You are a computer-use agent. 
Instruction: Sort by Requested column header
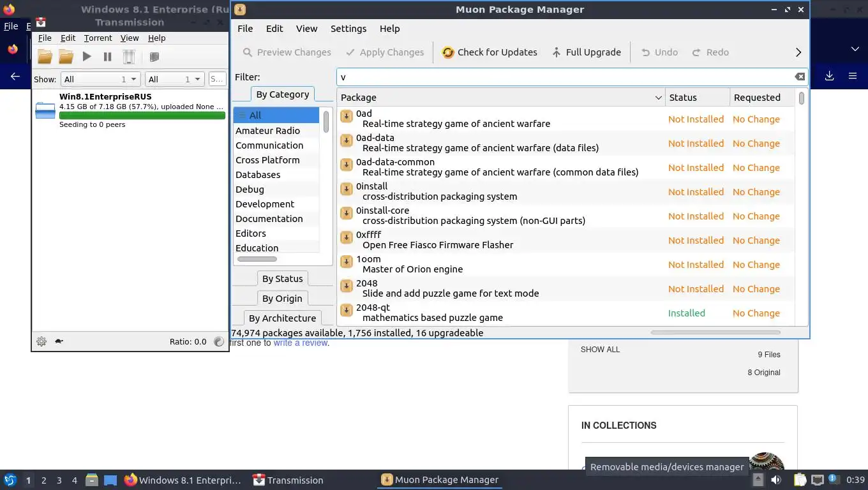coord(763,98)
